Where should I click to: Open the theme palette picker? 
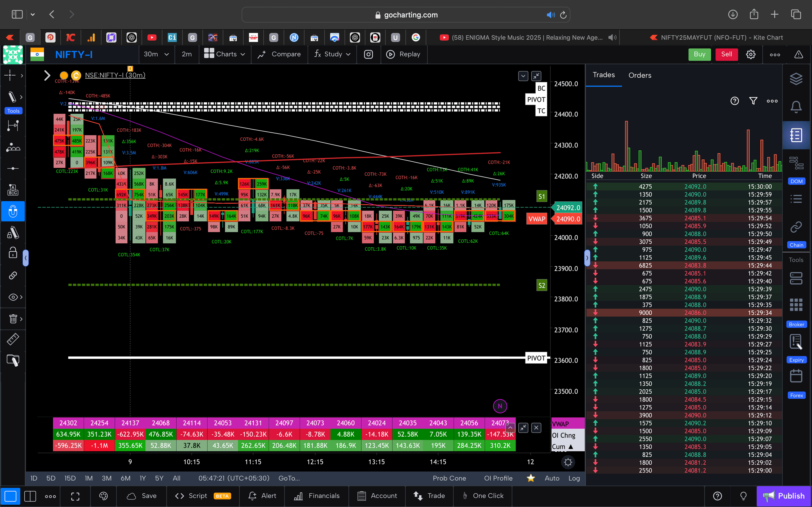click(x=103, y=496)
